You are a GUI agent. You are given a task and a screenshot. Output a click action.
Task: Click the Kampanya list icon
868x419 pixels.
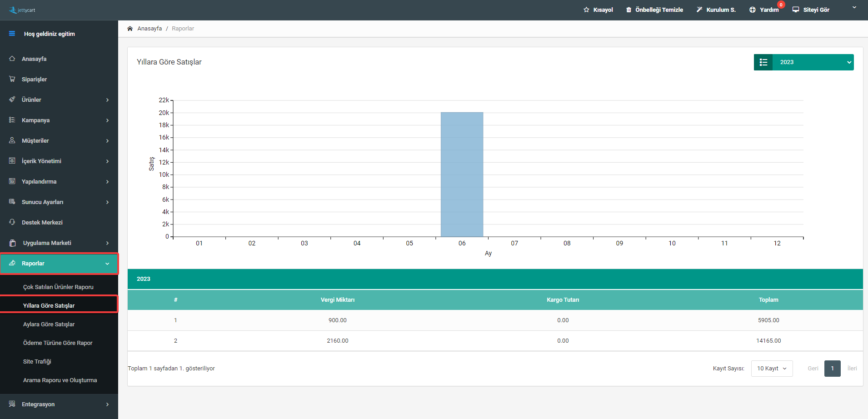click(x=12, y=120)
